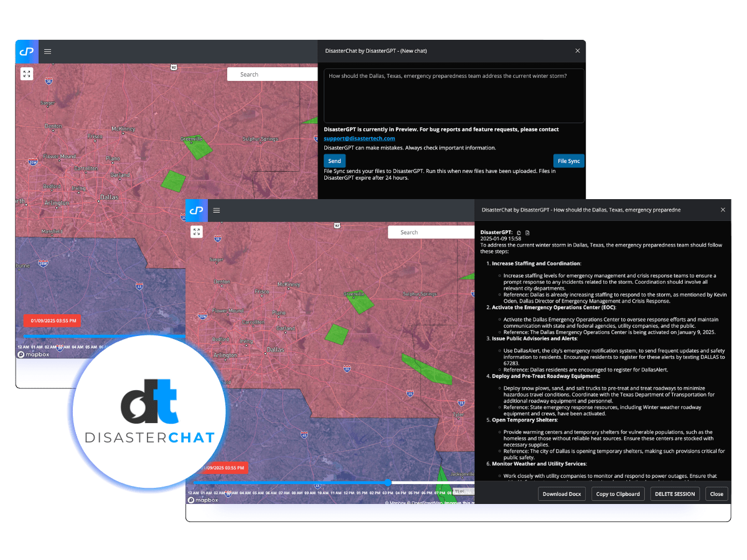This screenshot has width=747, height=560.
Task: Click 'Issue Public Advisories and Alerts' heading
Action: click(534, 338)
